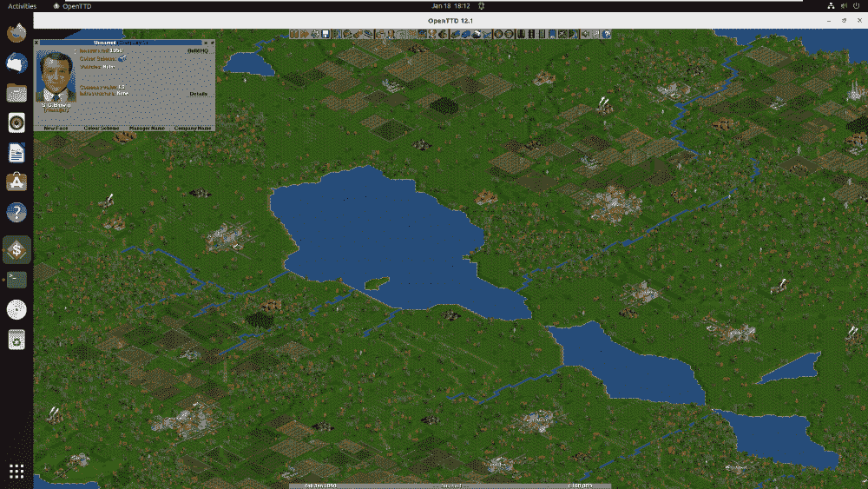Open sound and music icon
This screenshot has width=868, height=489.
click(584, 35)
